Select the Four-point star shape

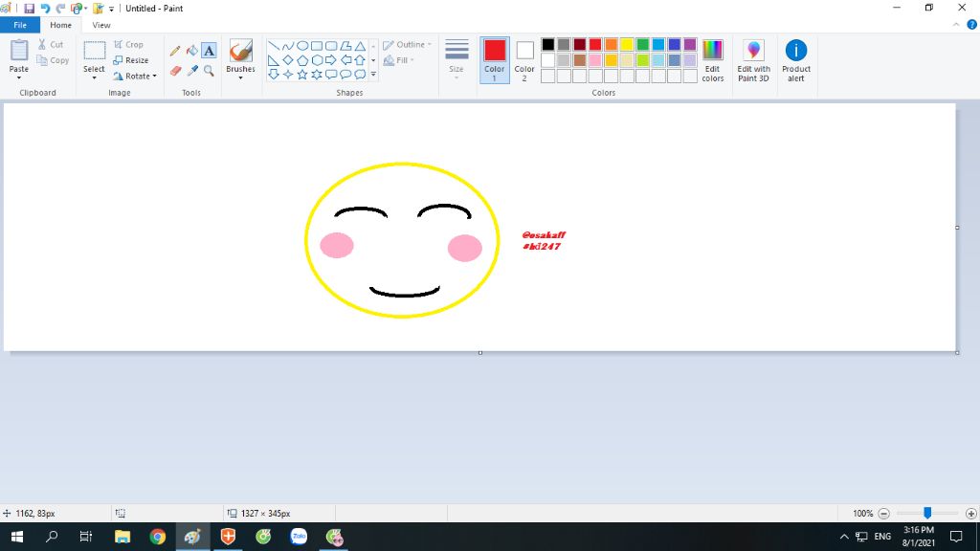pyautogui.click(x=287, y=75)
